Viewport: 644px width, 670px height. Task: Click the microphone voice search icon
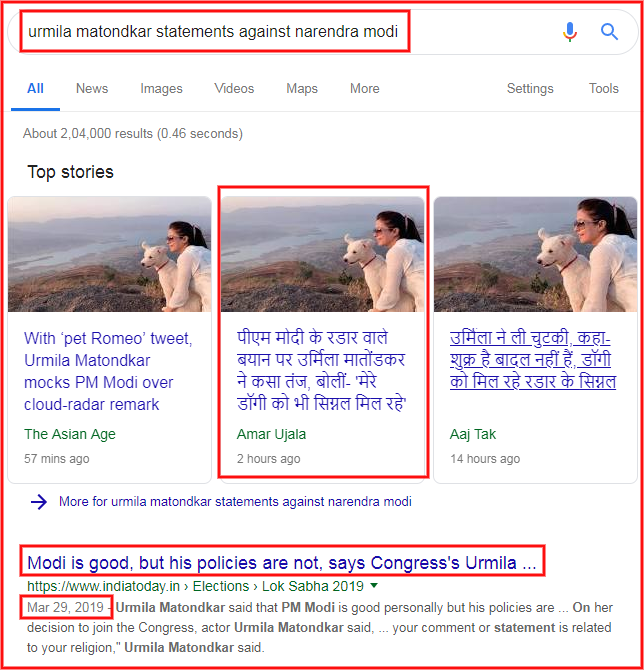(570, 32)
